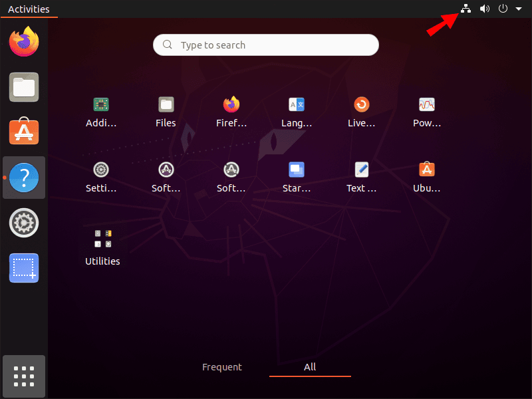Click the network icon in the top bar
Viewport: 532px width, 399px height.
tap(465, 9)
